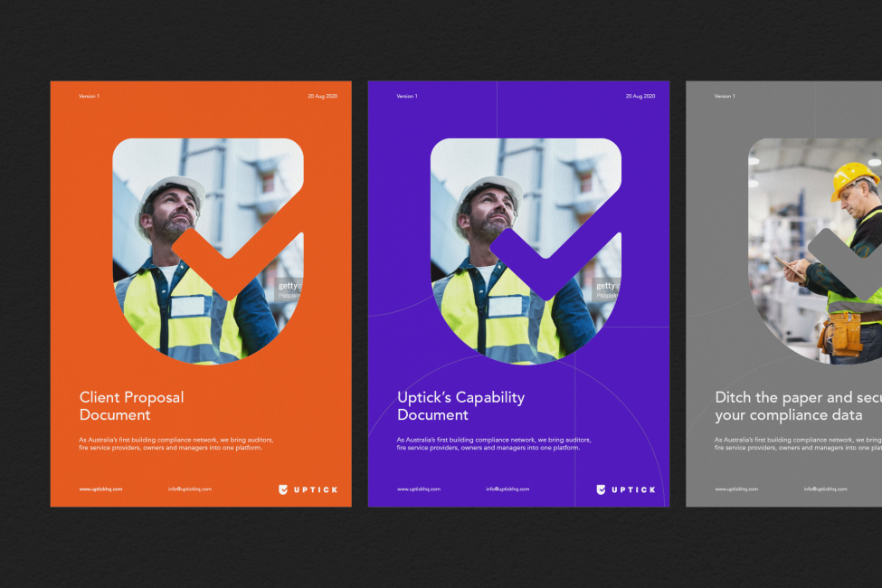Image resolution: width=882 pixels, height=588 pixels.
Task: Click info@uptickhq.com email on purple cover
Action: pos(507,489)
